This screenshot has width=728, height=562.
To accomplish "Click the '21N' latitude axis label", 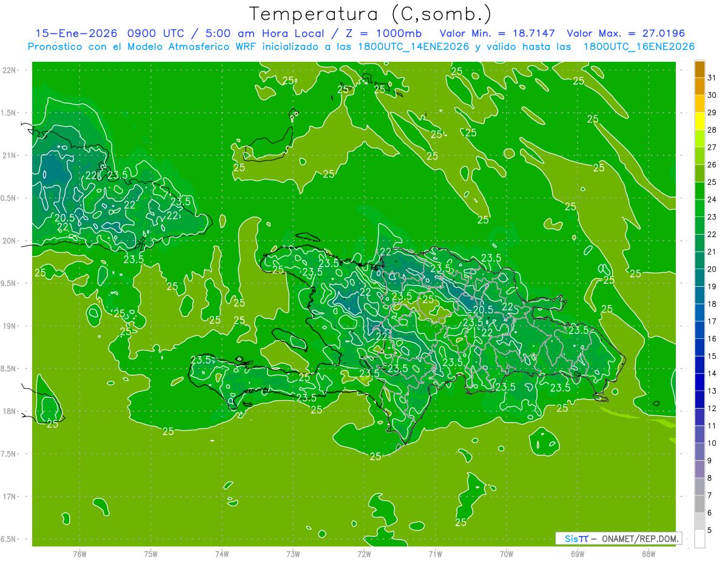I will pos(10,156).
